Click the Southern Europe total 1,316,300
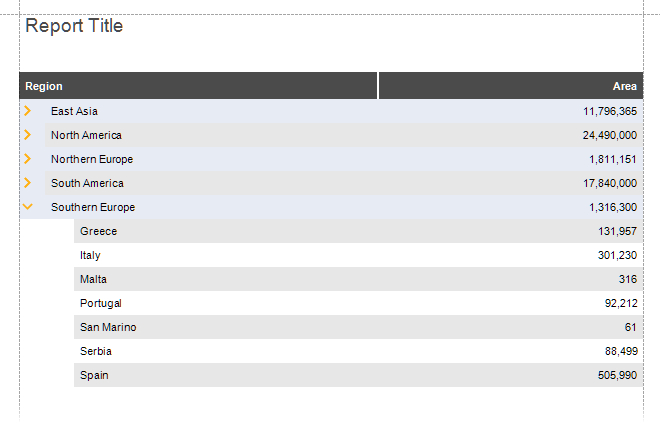This screenshot has width=660, height=423. (x=613, y=207)
